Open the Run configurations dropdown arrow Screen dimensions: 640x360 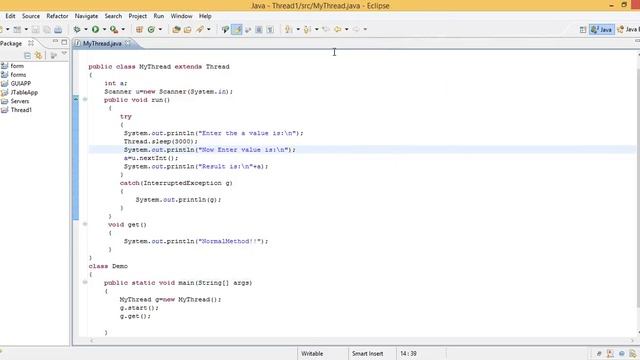coord(104,29)
